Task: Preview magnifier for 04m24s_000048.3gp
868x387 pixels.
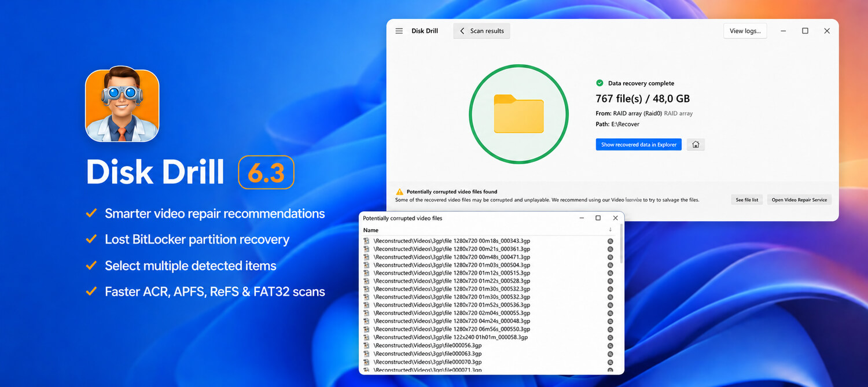Action: pos(610,322)
